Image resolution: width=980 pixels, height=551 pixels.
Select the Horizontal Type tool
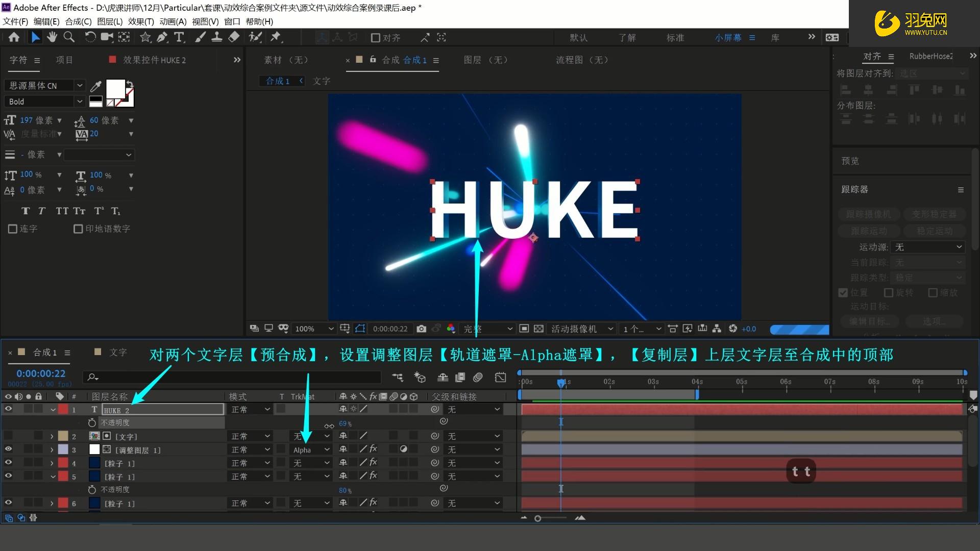(179, 37)
